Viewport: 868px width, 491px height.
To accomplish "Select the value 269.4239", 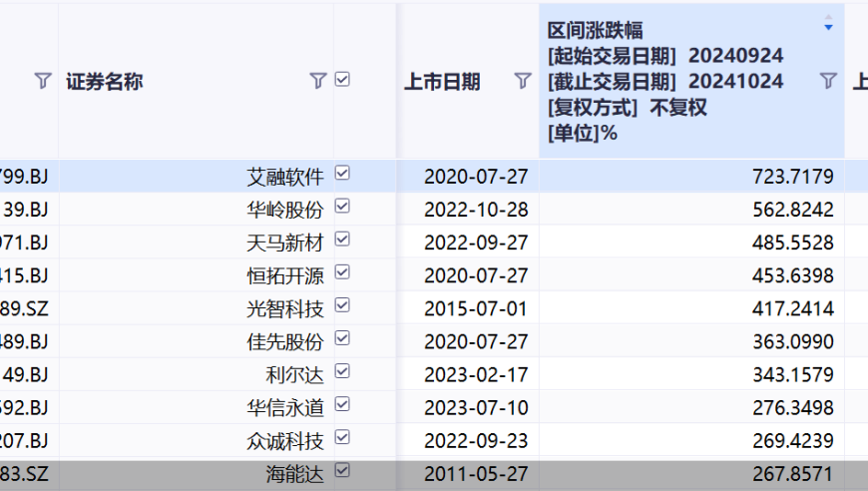I will [x=793, y=441].
